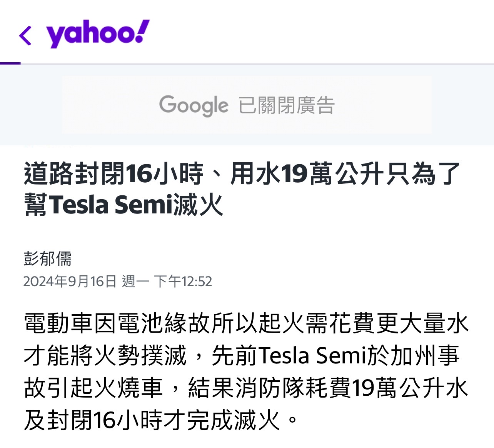494x448 pixels.
Task: Open author 彭郁儒's profile
Action: point(48,258)
